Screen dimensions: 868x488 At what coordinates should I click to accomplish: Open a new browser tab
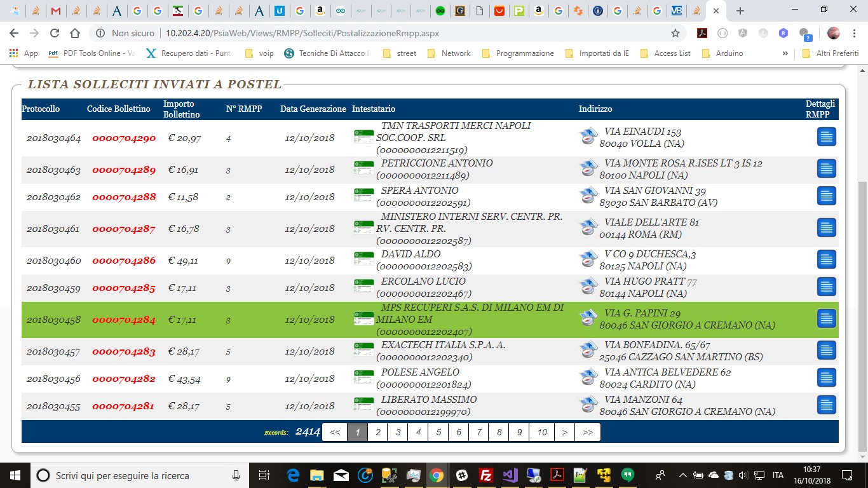[740, 11]
